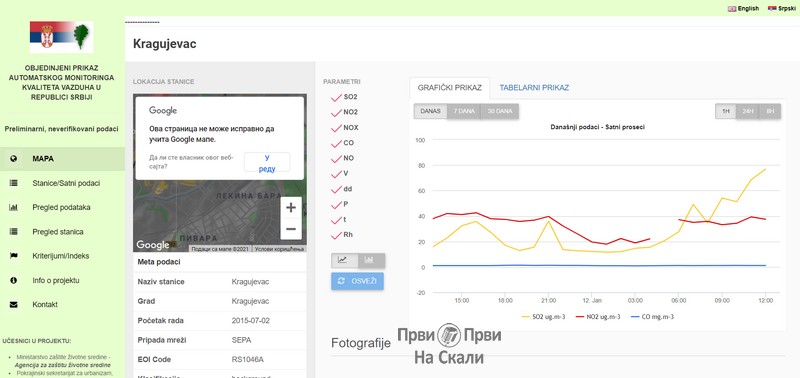Click the OSVEŽI refresh button
Screen dimensions: 800x378
pyautogui.click(x=357, y=281)
